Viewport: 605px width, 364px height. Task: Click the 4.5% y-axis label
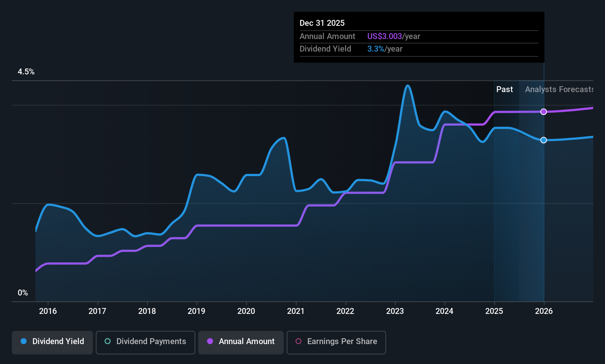pos(26,72)
